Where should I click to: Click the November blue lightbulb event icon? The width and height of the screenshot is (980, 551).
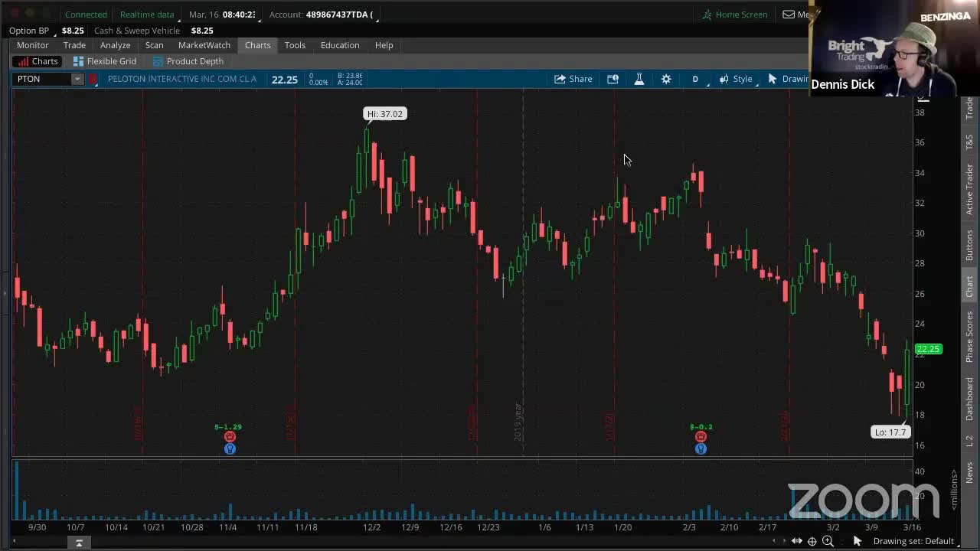(x=230, y=449)
